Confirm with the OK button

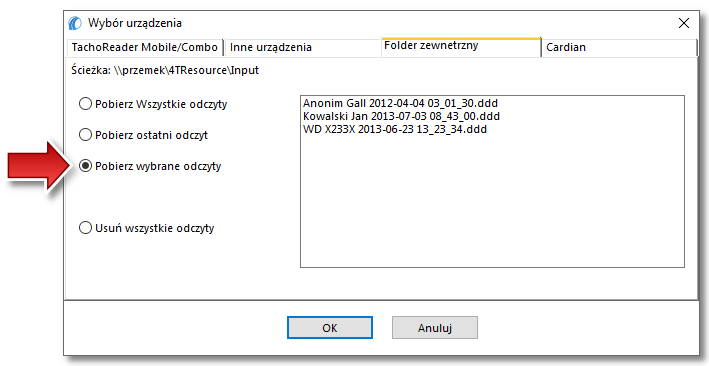pyautogui.click(x=330, y=328)
